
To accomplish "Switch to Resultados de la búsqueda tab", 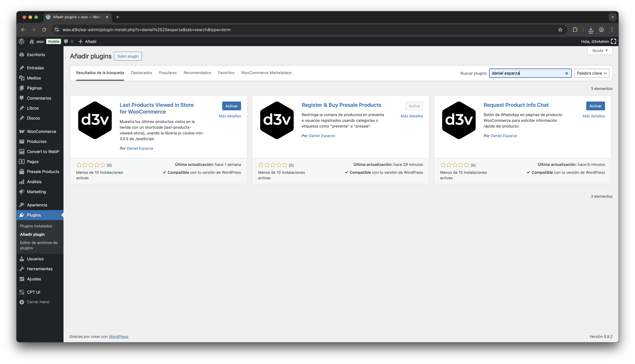I will click(x=100, y=73).
